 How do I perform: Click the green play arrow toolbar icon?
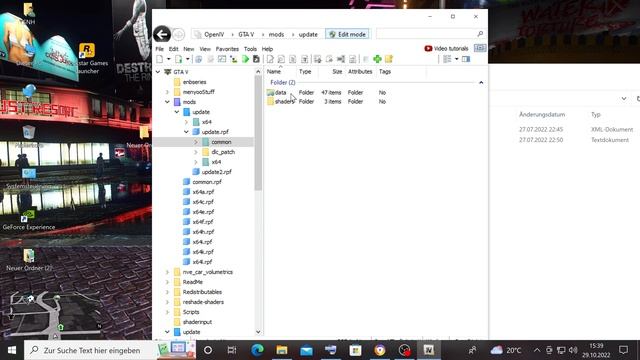coord(245,59)
